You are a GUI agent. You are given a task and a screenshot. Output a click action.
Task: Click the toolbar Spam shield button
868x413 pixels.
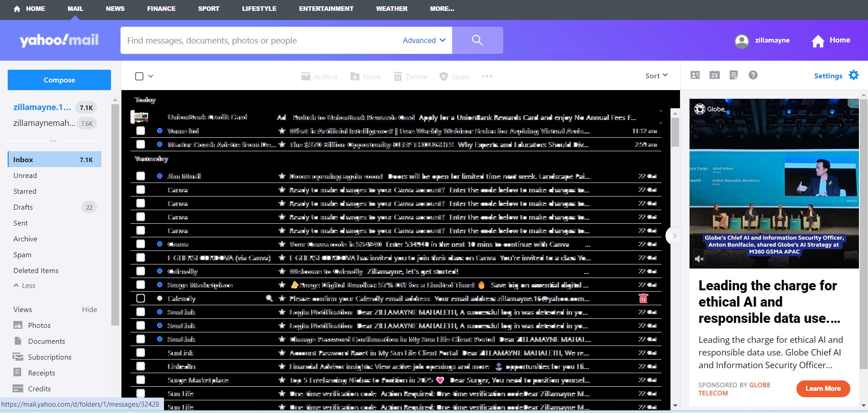pyautogui.click(x=454, y=77)
